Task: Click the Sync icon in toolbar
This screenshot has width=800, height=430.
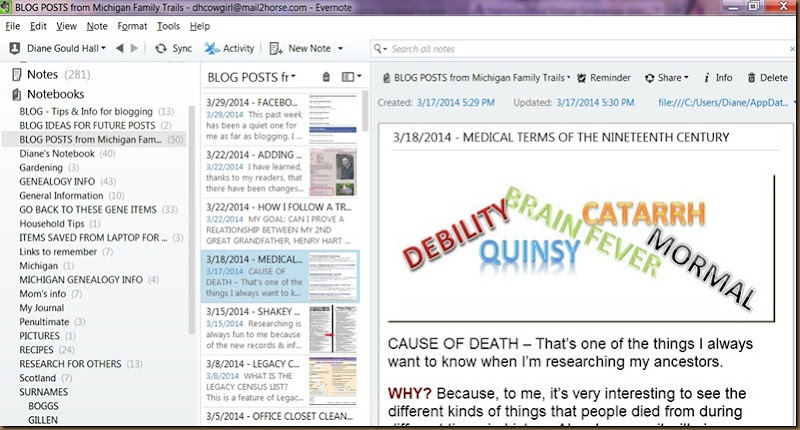Action: point(161,48)
